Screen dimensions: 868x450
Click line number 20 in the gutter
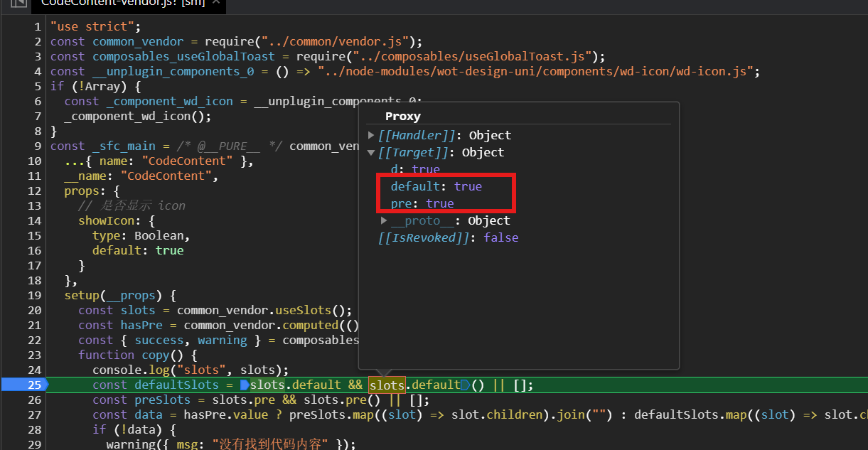point(35,311)
